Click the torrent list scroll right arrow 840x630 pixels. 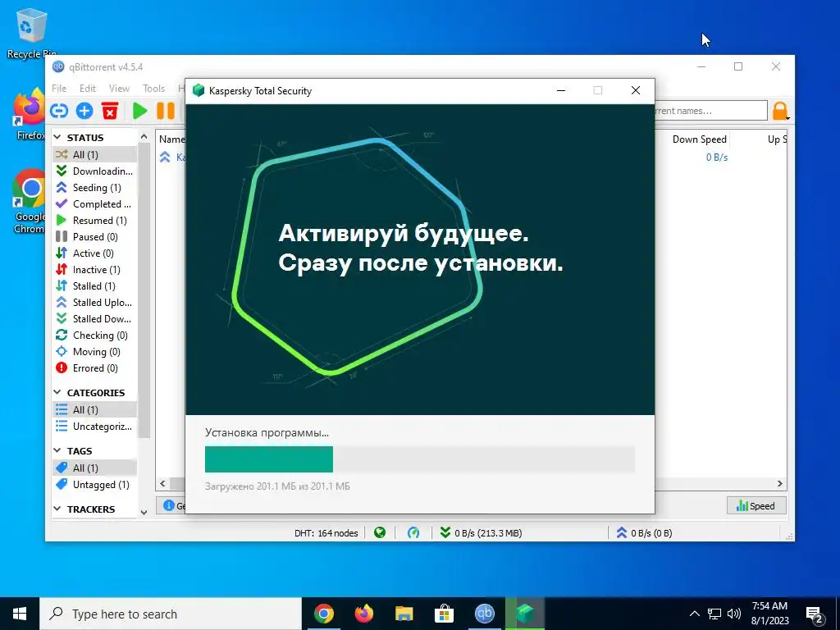pyautogui.click(x=780, y=483)
